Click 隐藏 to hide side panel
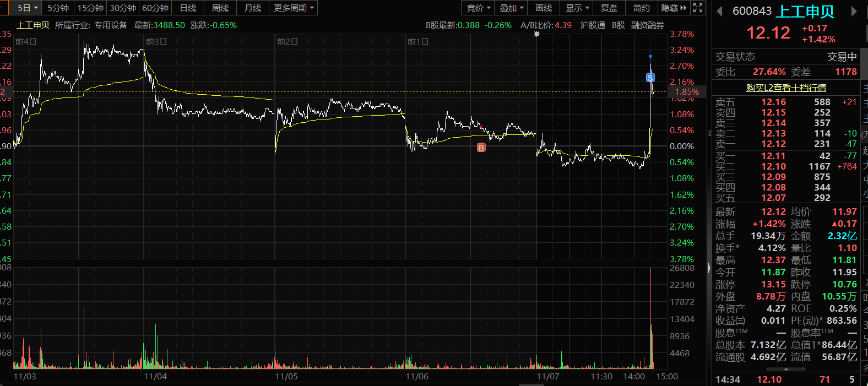This screenshot has height=386, width=868. [674, 8]
